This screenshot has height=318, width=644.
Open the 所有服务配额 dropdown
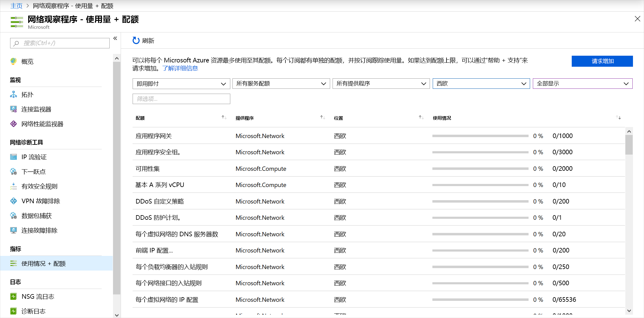(x=281, y=84)
